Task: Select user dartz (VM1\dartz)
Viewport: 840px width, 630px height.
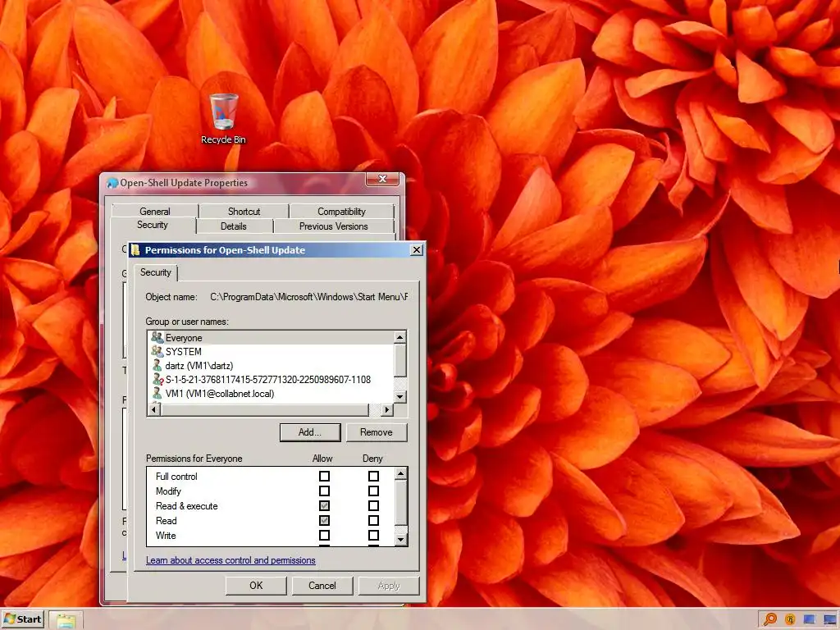Action: tap(271, 365)
